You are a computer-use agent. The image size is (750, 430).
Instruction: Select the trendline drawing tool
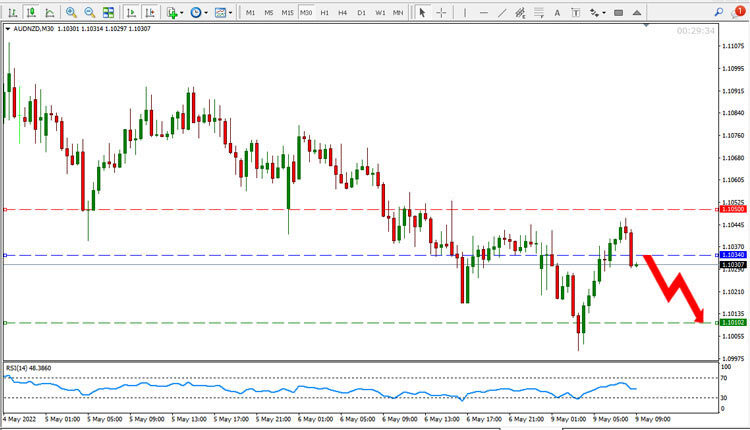(502, 12)
